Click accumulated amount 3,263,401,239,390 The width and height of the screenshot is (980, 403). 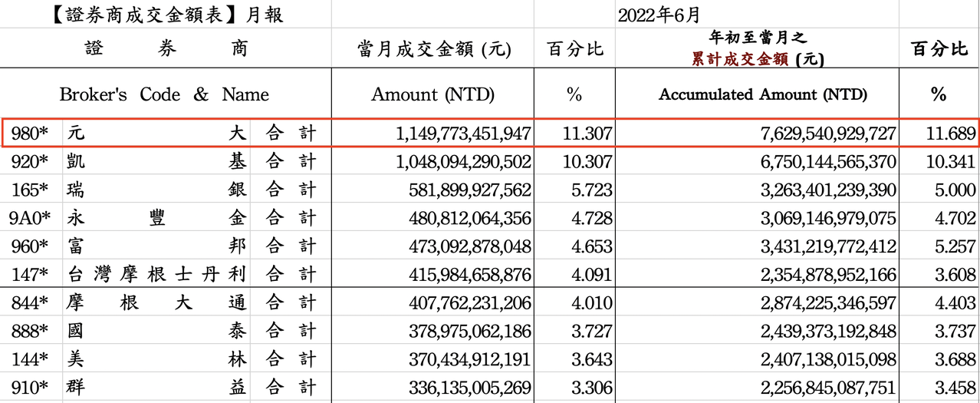(829, 190)
